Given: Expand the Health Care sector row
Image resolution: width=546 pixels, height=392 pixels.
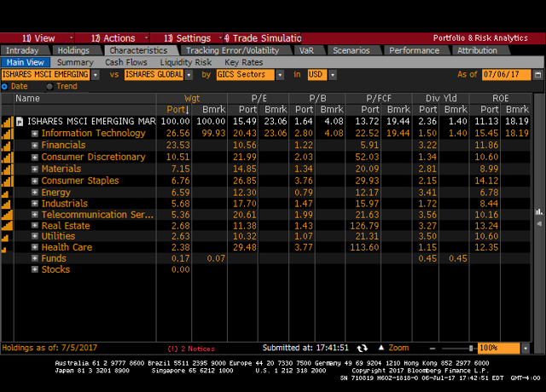Looking at the screenshot, I should (x=34, y=247).
